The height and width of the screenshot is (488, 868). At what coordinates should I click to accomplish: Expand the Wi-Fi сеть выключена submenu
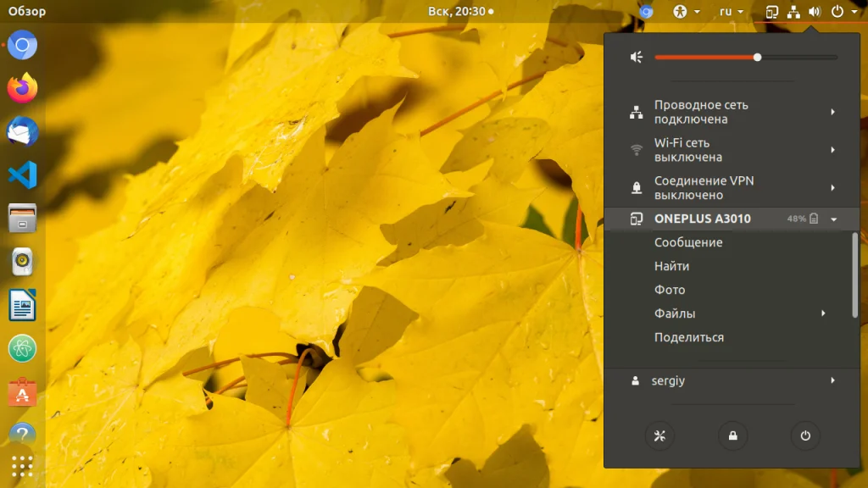[732, 150]
